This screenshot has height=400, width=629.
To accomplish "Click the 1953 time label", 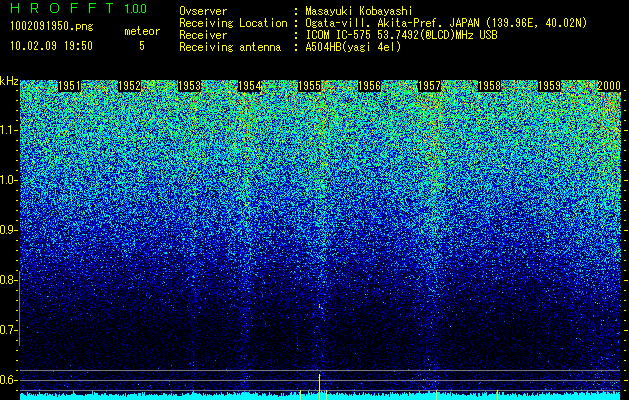I will (189, 86).
